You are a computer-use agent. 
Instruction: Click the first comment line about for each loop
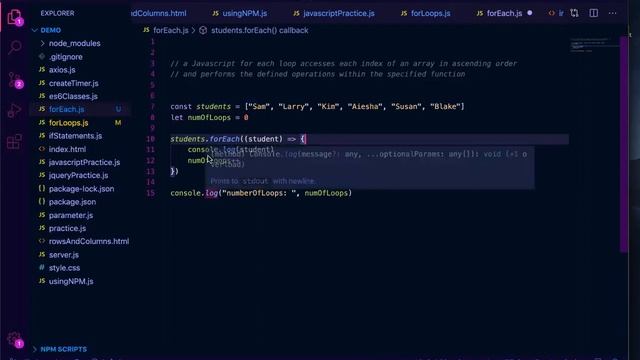pyautogui.click(x=344, y=64)
